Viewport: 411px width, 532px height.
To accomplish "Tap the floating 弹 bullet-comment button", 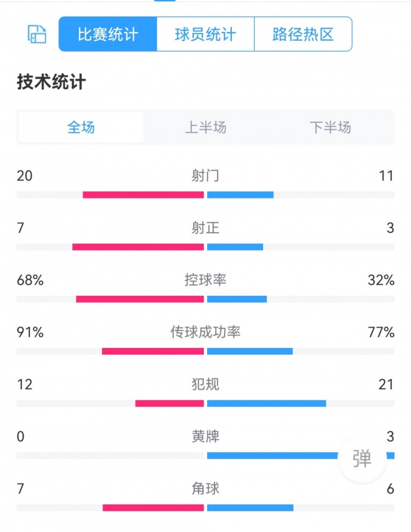I will pos(362,458).
